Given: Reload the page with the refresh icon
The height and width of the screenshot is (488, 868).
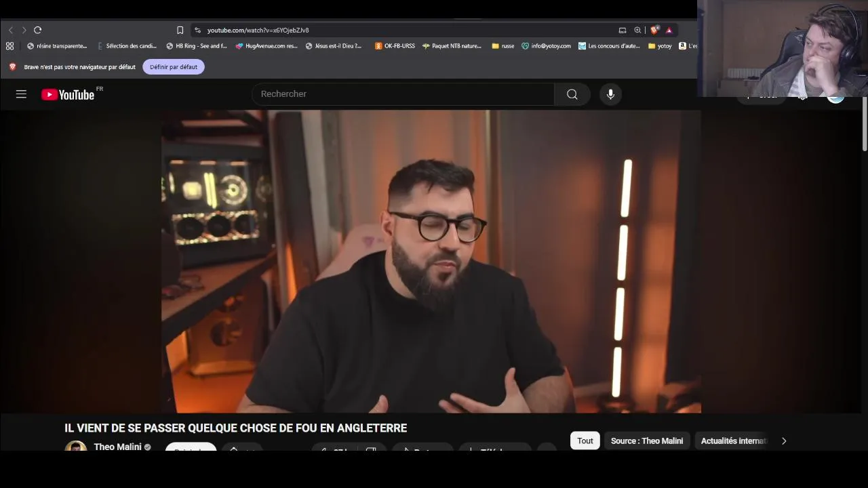Looking at the screenshot, I should click(x=37, y=30).
